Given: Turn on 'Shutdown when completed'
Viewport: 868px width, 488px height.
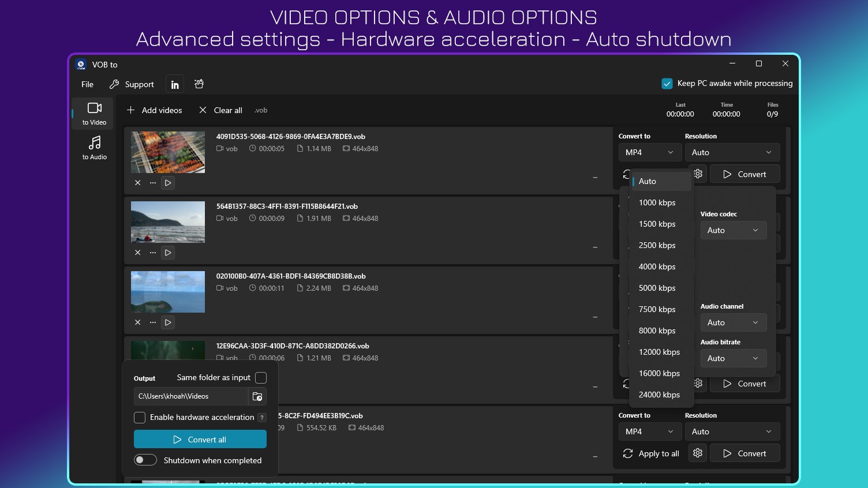Looking at the screenshot, I should (x=145, y=460).
